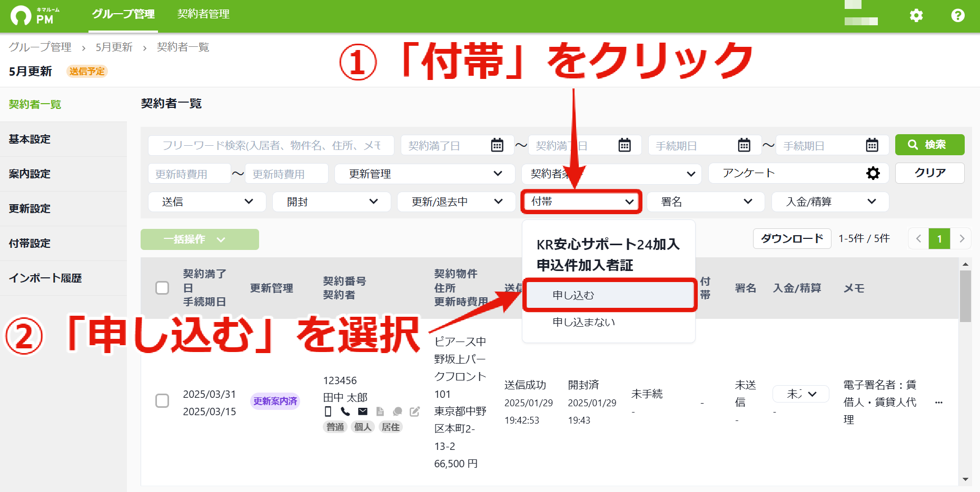
Task: Click the 個人 tag
Action: tap(363, 427)
